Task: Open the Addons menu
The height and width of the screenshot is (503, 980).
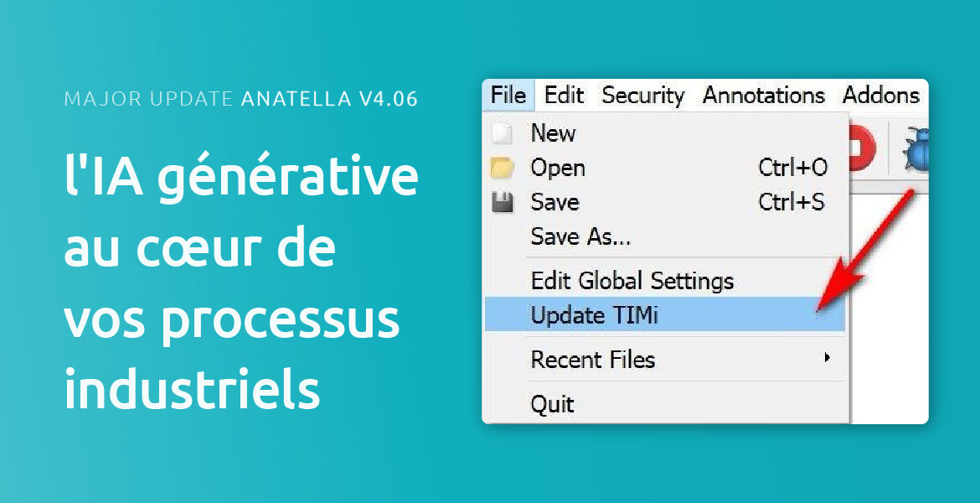Action: (x=880, y=96)
